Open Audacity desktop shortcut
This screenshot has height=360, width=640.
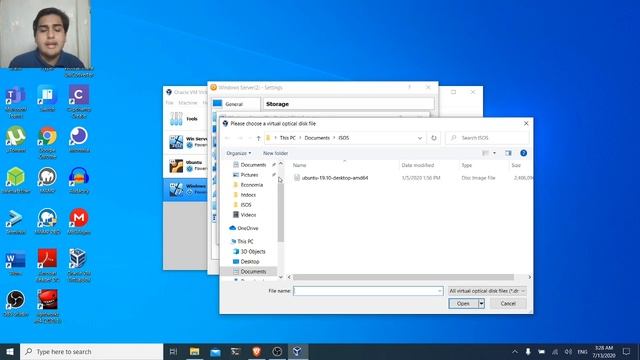click(79, 180)
